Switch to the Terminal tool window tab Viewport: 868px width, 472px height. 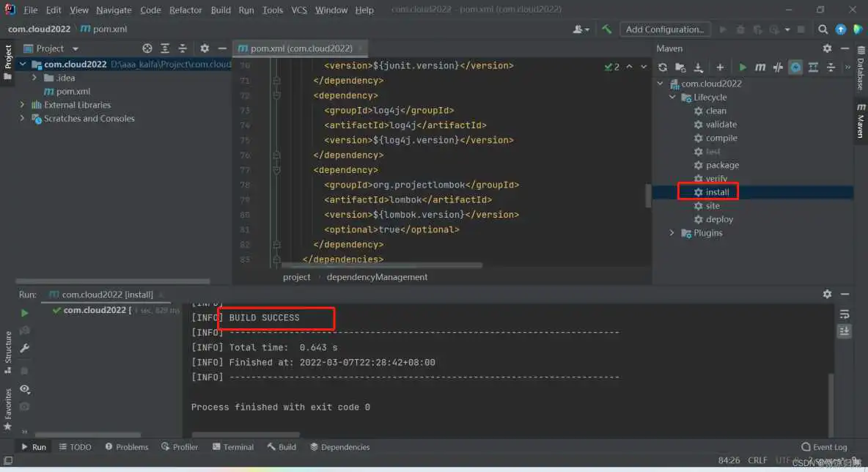233,447
